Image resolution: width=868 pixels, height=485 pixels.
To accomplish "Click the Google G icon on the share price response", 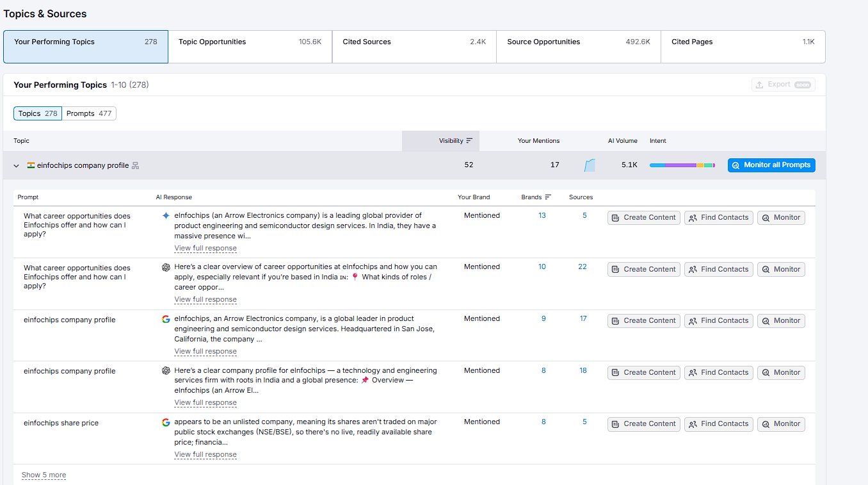I will (x=165, y=422).
